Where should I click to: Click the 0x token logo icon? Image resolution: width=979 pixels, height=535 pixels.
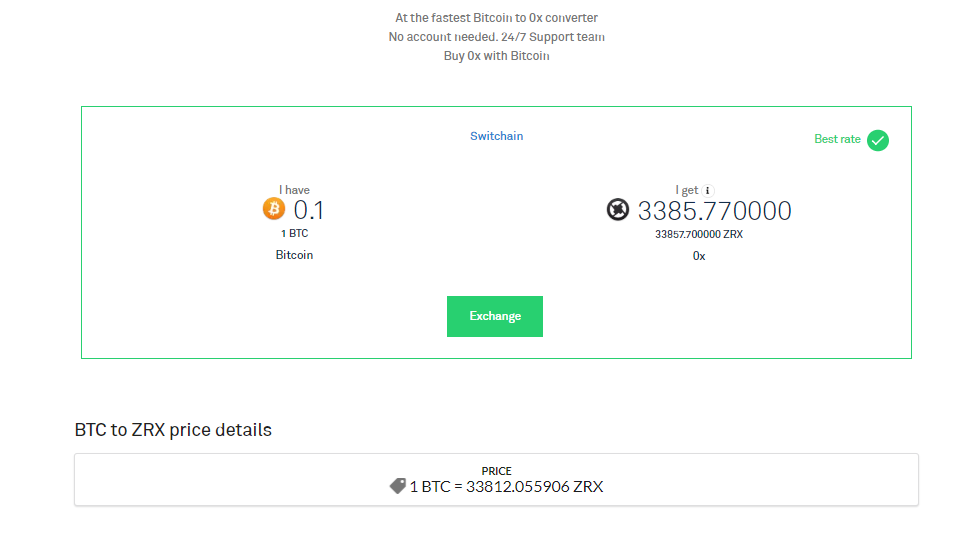pos(619,210)
